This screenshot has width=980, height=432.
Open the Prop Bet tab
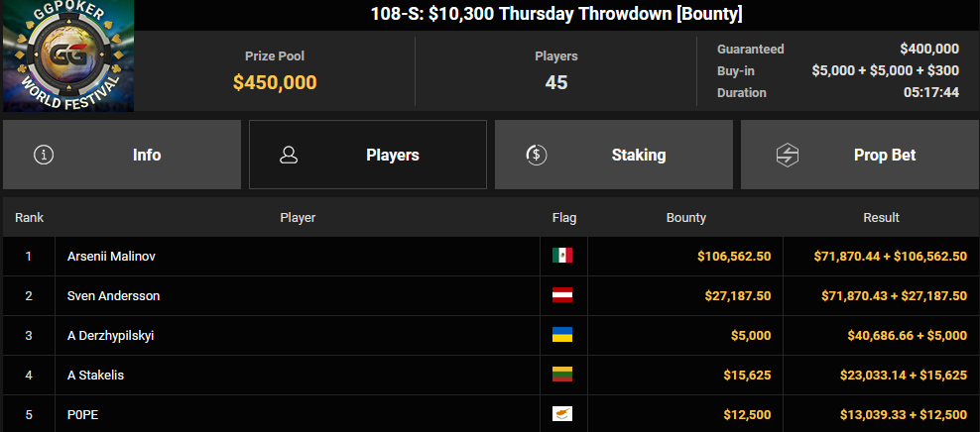[x=860, y=155]
